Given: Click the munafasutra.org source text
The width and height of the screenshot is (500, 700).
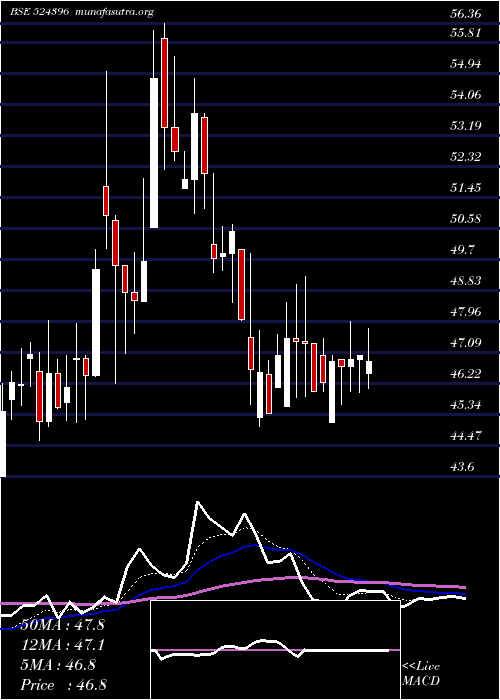Looking at the screenshot, I should pos(115,12).
